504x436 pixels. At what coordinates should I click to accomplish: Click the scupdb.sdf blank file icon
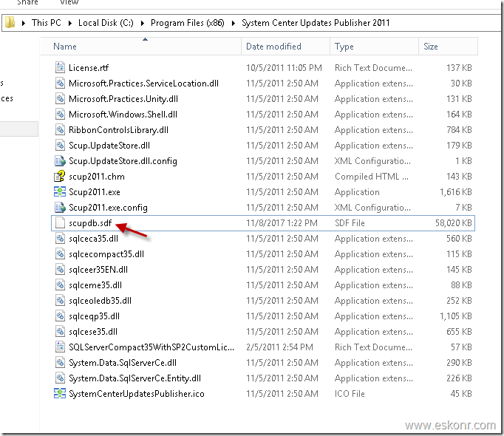click(60, 223)
